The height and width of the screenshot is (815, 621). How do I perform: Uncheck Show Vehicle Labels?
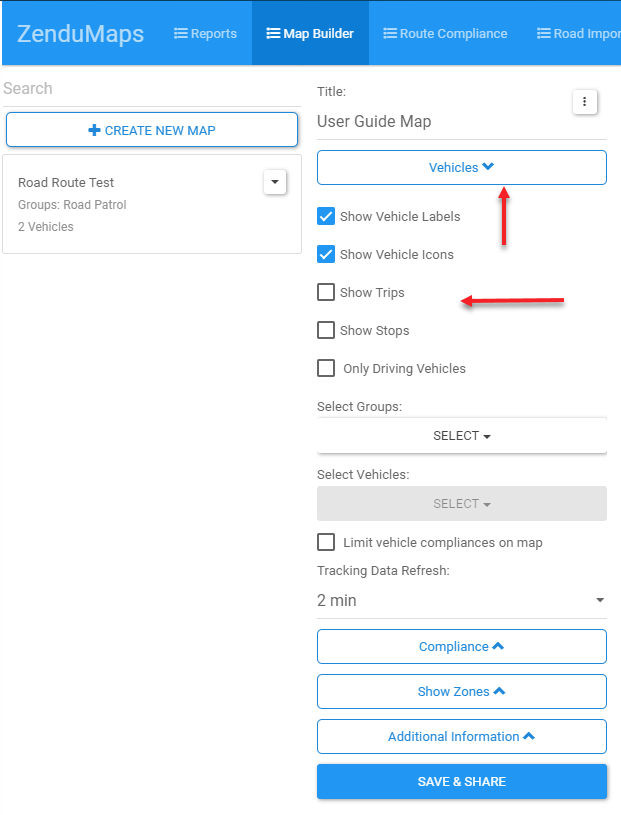[x=326, y=216]
